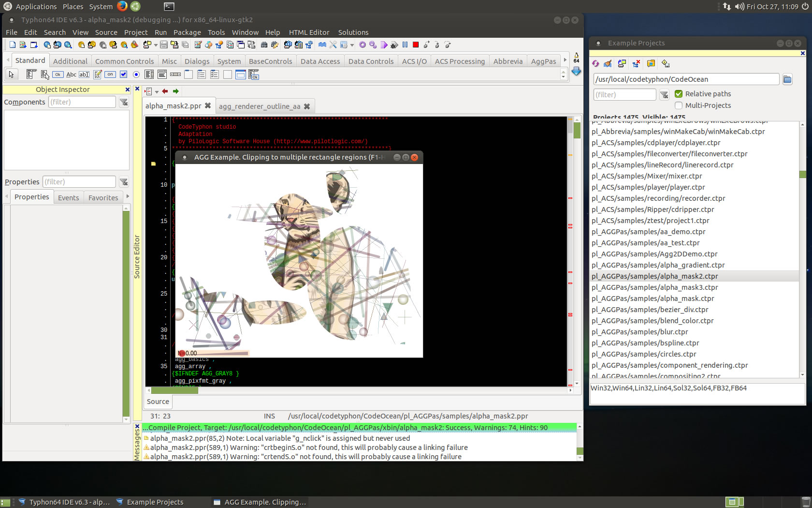Click the crtbeginS.o warning message
This screenshot has height=508, width=812.
click(x=309, y=448)
